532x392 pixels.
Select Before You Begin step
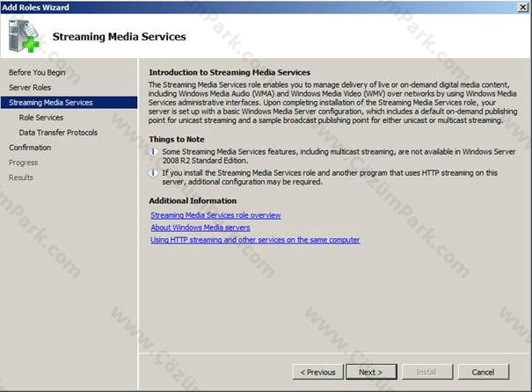coord(37,72)
